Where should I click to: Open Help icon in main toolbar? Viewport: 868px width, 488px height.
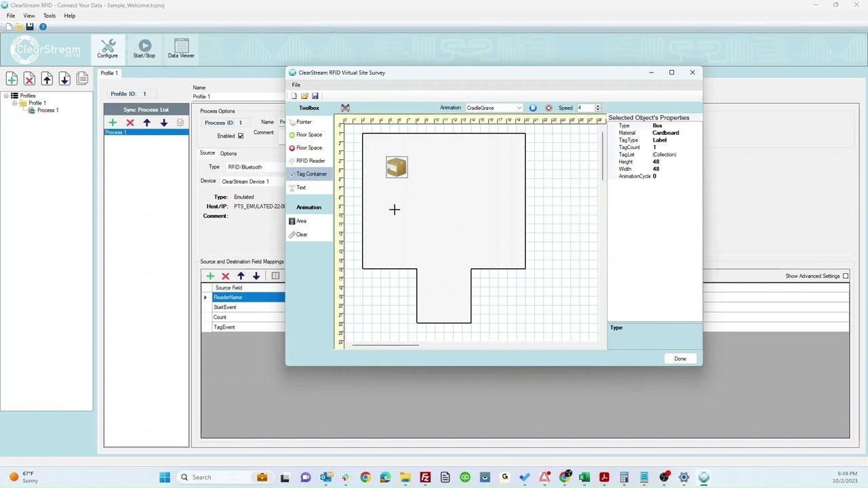[43, 26]
